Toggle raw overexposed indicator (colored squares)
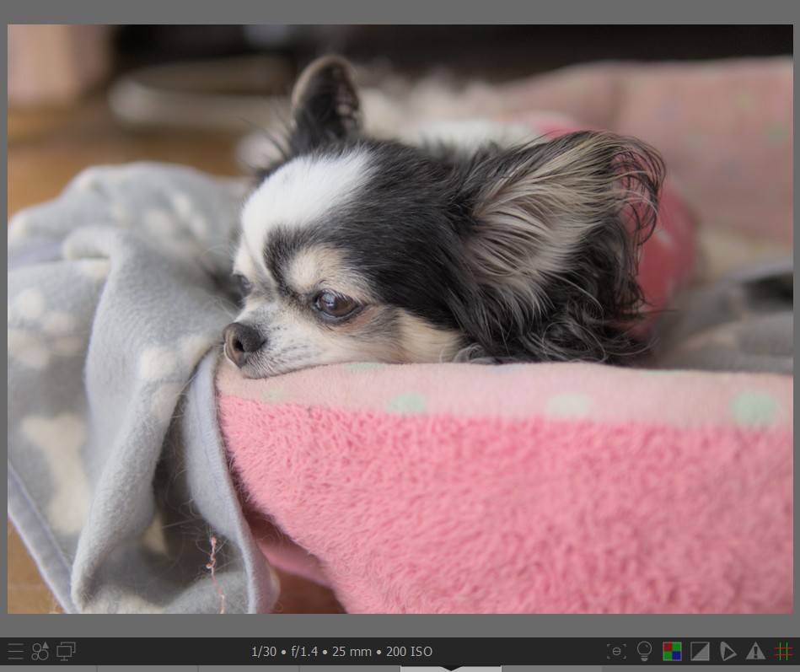This screenshot has height=672, width=800. click(x=672, y=652)
